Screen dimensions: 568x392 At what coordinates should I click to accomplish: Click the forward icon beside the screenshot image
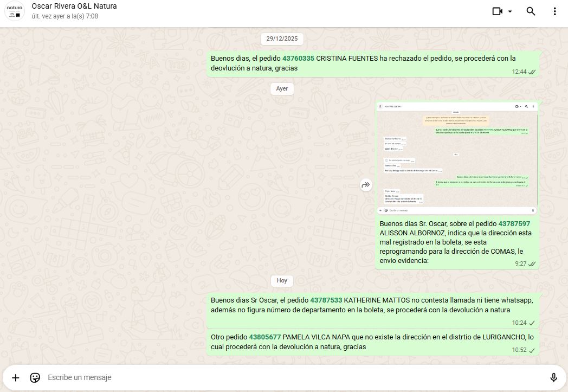point(366,185)
